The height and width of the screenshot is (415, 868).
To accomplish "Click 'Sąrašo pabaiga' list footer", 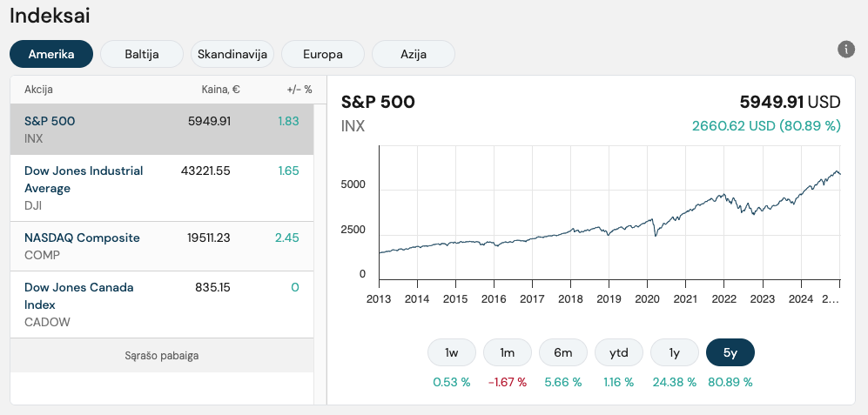I will 162,355.
